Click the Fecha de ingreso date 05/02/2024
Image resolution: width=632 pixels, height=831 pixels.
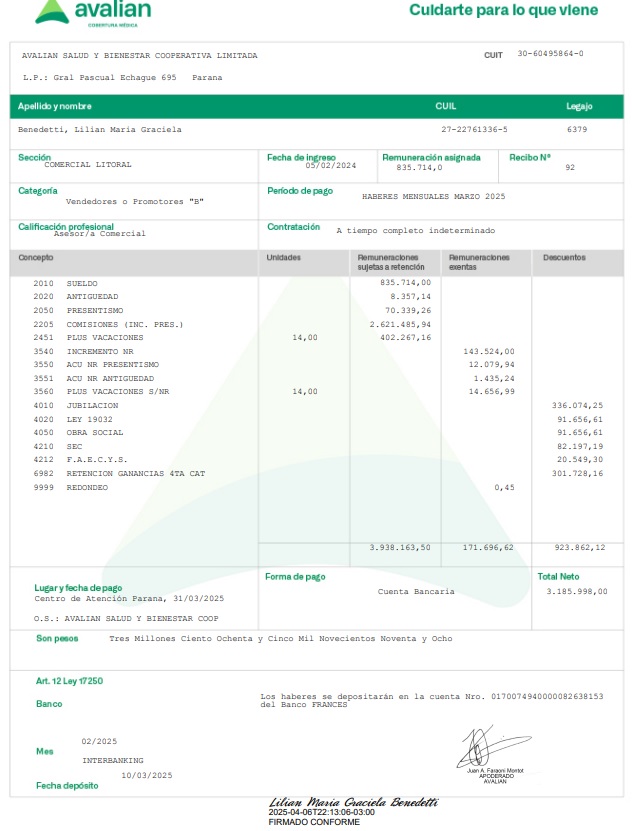coord(330,165)
